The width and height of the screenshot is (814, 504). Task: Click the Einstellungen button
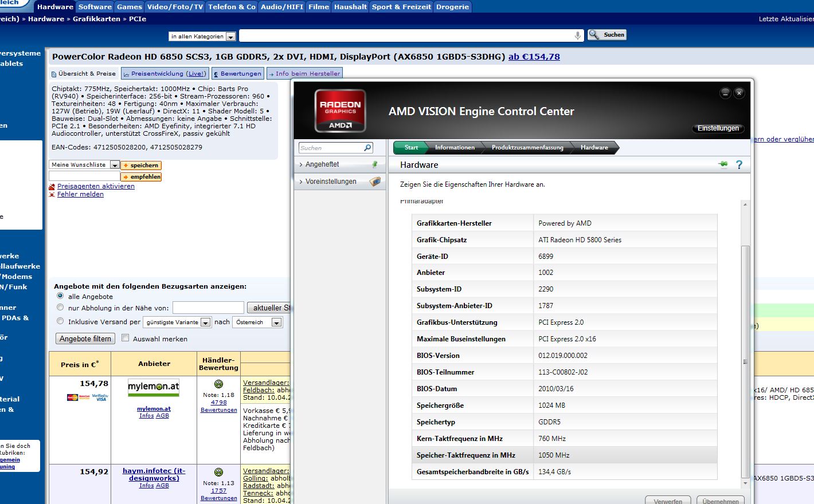pos(718,128)
